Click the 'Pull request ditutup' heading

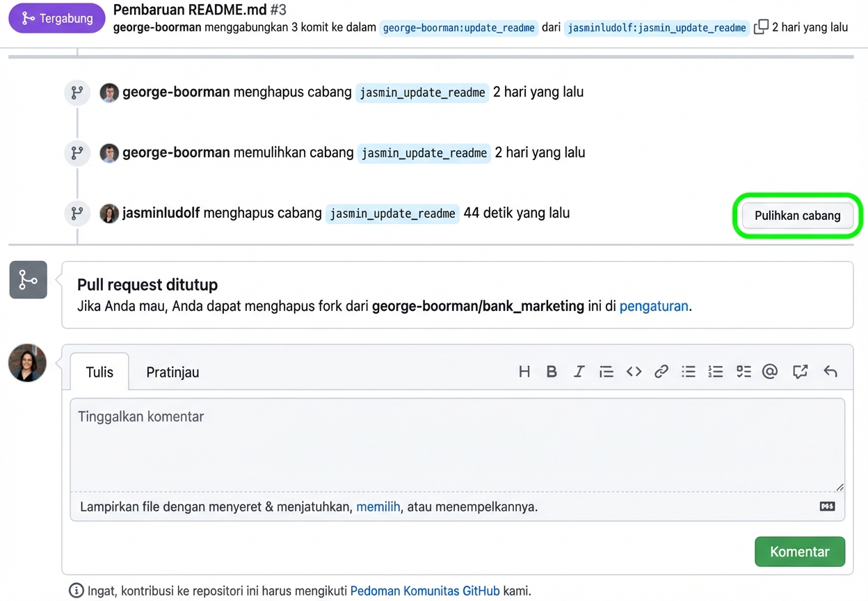(x=147, y=285)
